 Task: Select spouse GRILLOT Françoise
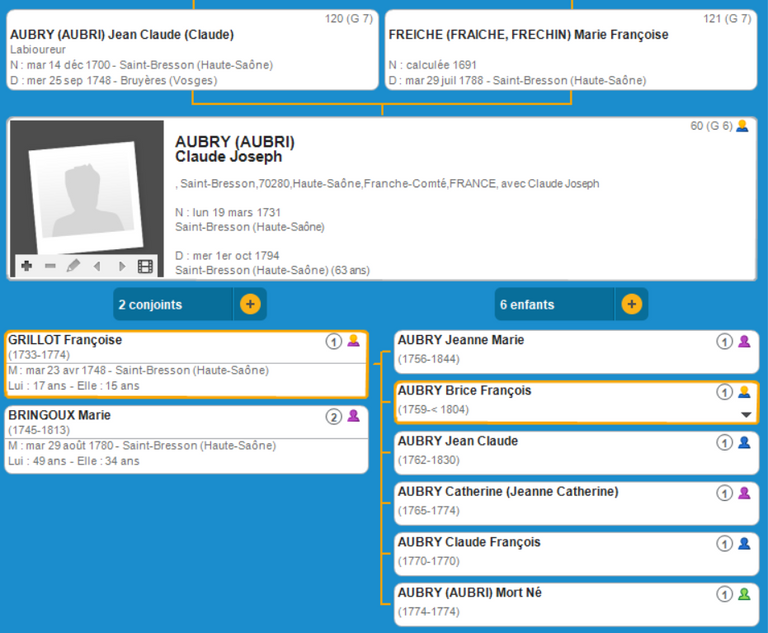160,364
